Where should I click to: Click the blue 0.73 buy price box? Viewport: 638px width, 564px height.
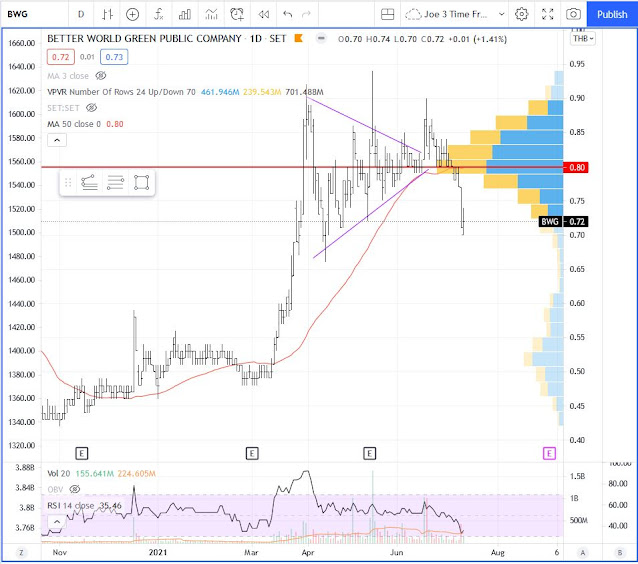(x=114, y=57)
